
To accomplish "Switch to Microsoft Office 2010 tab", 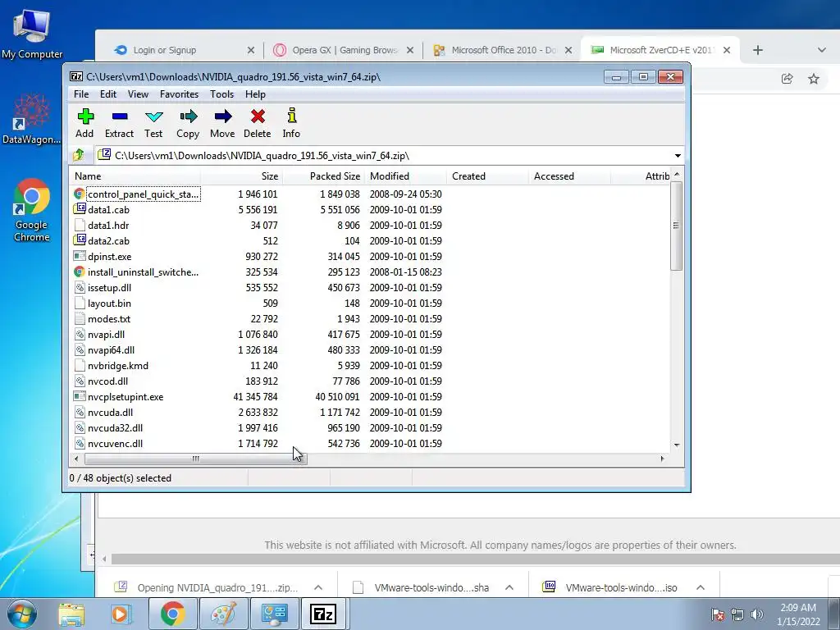I will click(501, 50).
